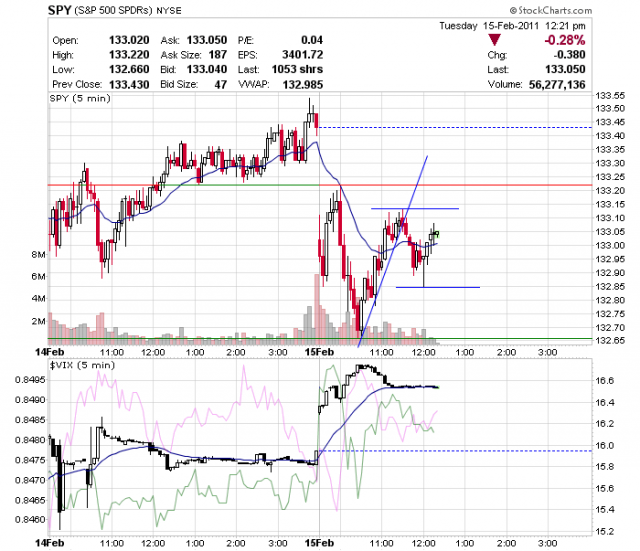
Task: Click the steep blue diagonal trendline
Action: point(393,251)
